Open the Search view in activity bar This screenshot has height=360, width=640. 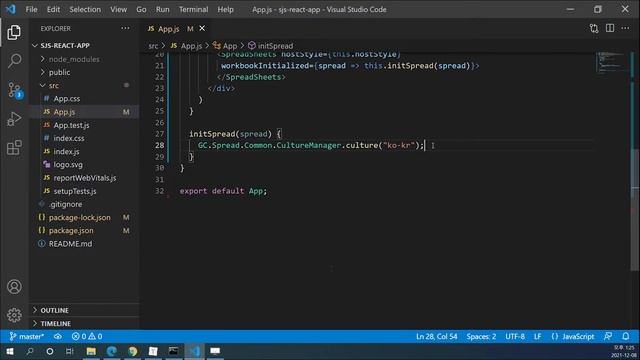tap(14, 61)
